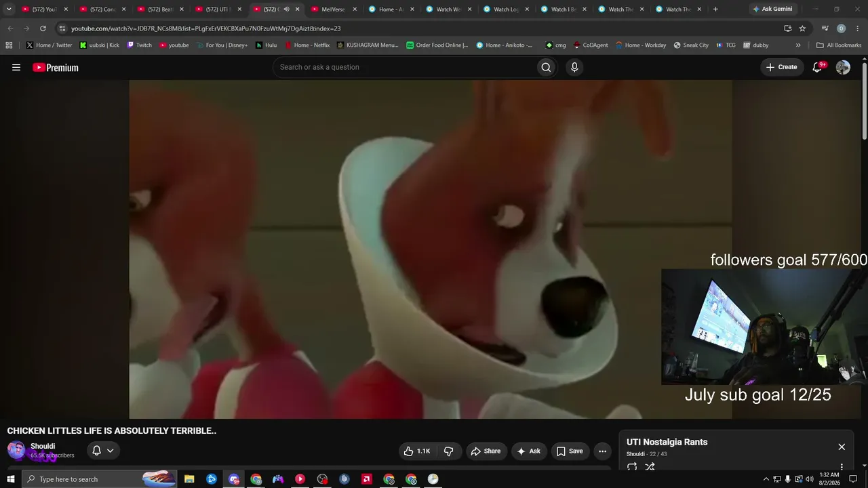This screenshot has width=868, height=488.
Task: Open Shouldi's channel avatar
Action: tap(16, 451)
